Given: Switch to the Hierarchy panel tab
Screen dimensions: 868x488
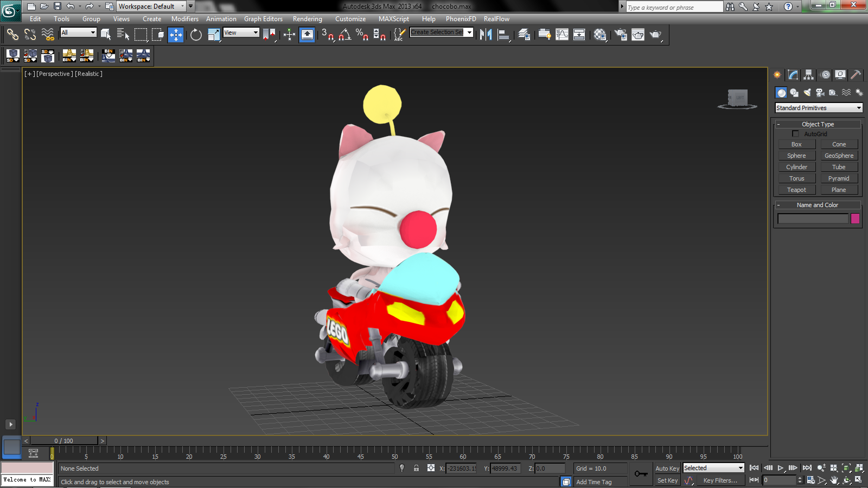Looking at the screenshot, I should coord(809,75).
